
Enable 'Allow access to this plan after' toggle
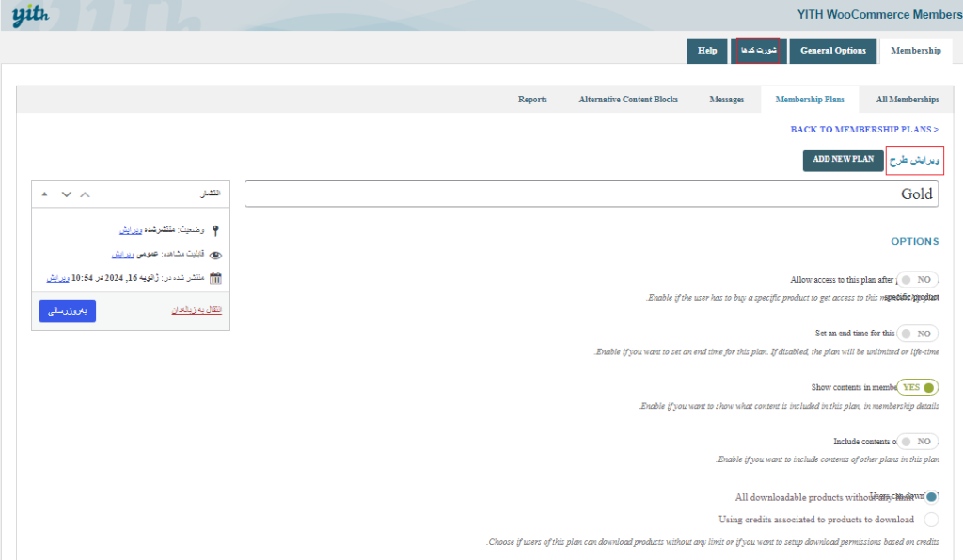[x=917, y=280]
